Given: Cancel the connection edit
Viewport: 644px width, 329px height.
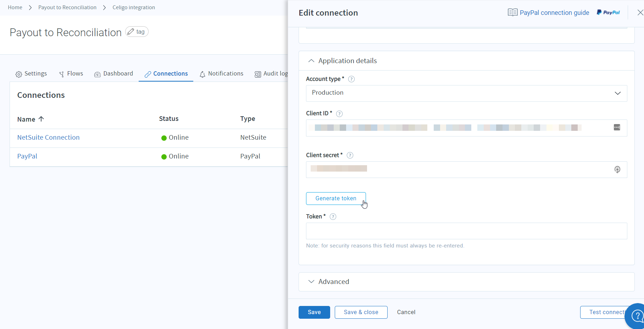Looking at the screenshot, I should (x=406, y=312).
